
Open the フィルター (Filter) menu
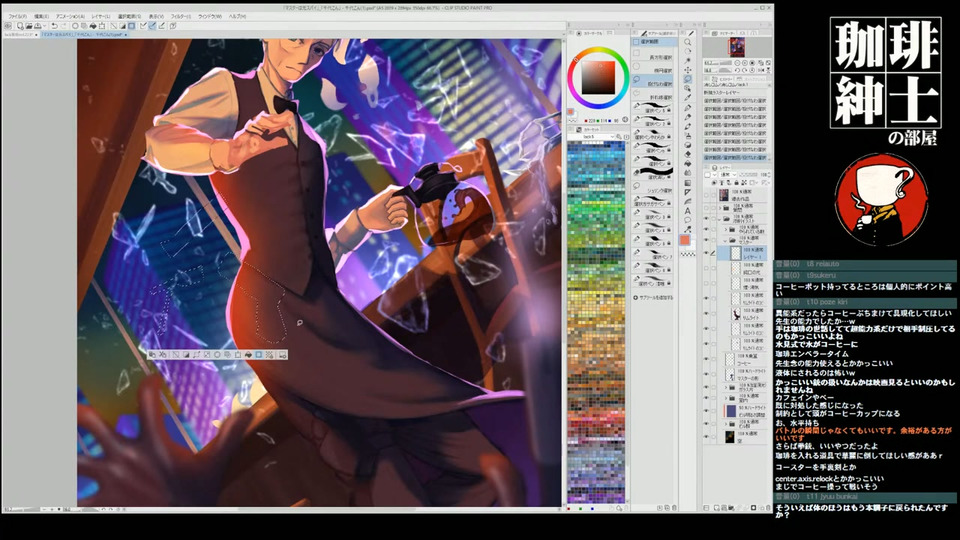tap(180, 16)
